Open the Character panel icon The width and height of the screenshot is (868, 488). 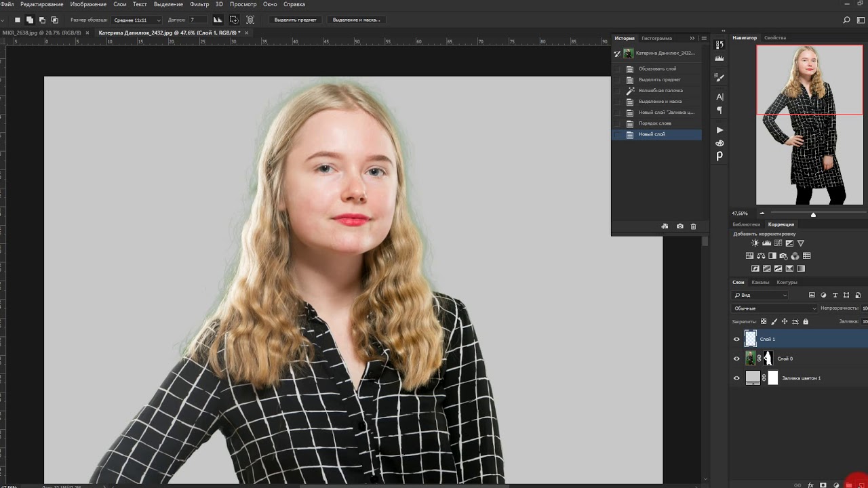pyautogui.click(x=719, y=97)
